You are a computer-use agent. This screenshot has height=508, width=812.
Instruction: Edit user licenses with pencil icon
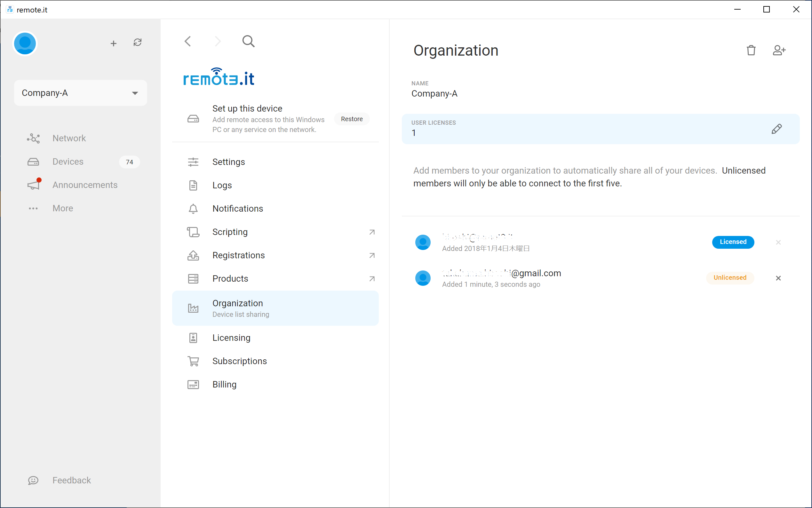click(776, 129)
